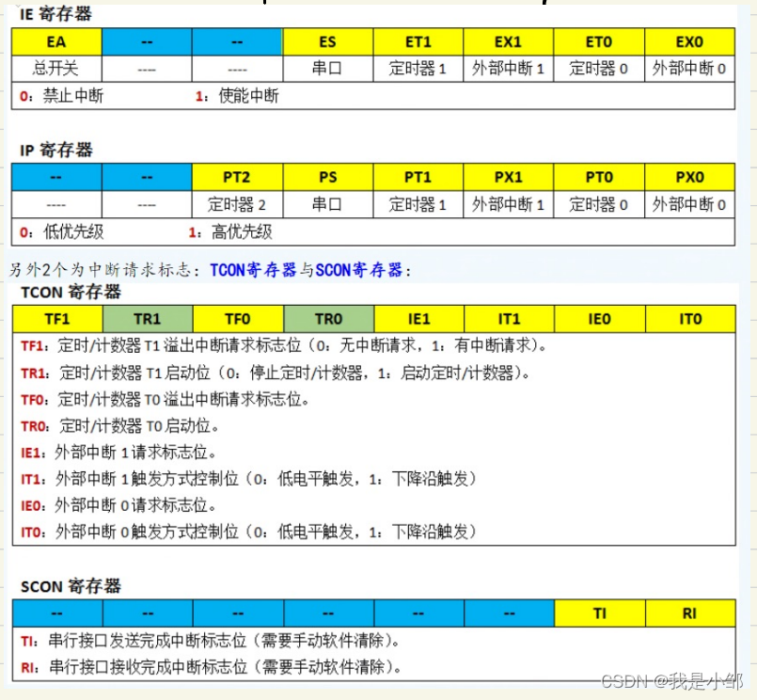Screen dimensions: 757x700
Task: Click the '1: 高优先级' text
Action: [230, 232]
